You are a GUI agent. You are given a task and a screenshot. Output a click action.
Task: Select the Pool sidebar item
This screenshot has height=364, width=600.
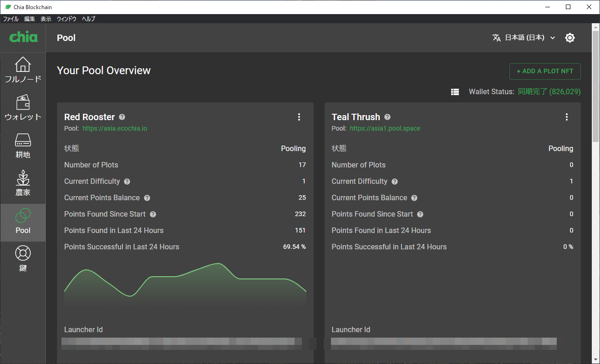pyautogui.click(x=23, y=222)
